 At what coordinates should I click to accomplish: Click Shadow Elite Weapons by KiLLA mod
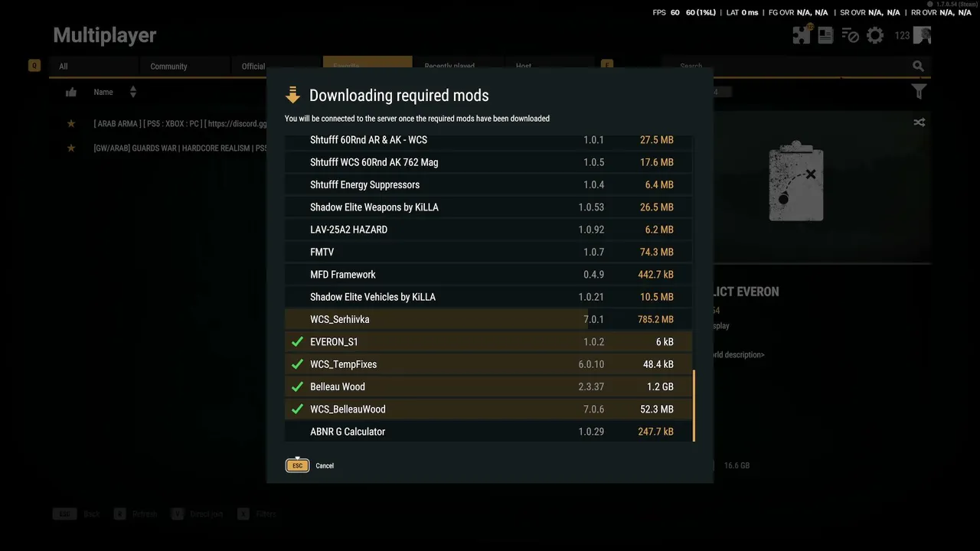[488, 207]
